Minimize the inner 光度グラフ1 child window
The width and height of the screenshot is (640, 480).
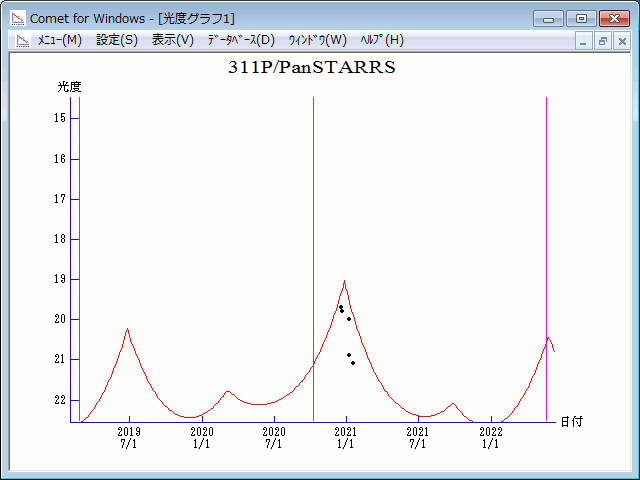585,41
